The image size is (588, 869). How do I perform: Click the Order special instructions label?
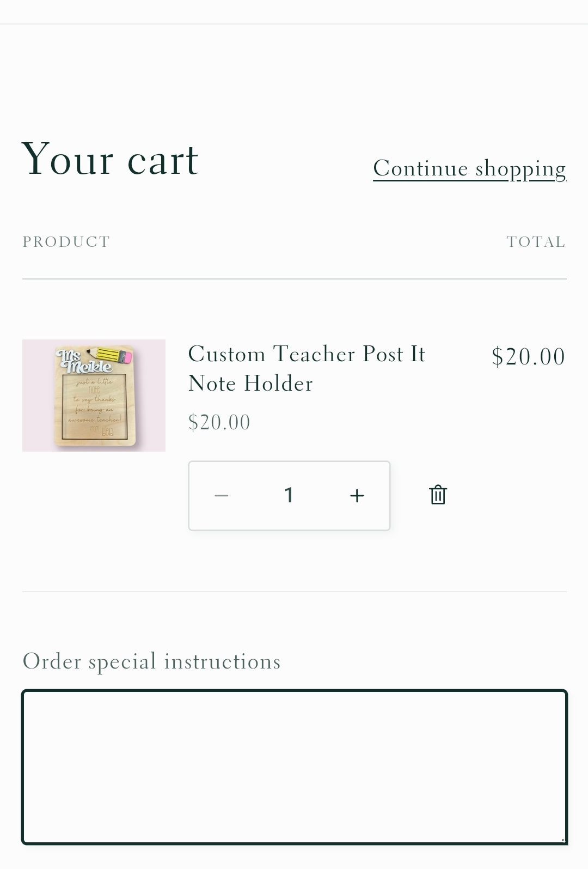coord(151,661)
